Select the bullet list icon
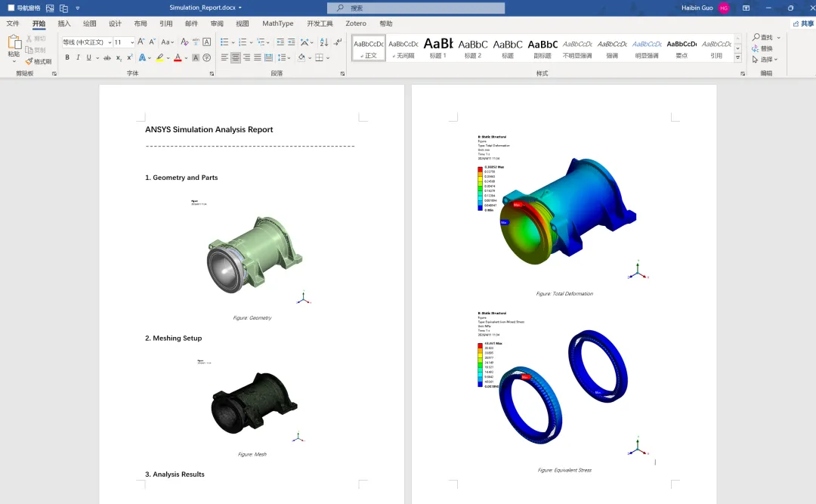 click(x=224, y=42)
